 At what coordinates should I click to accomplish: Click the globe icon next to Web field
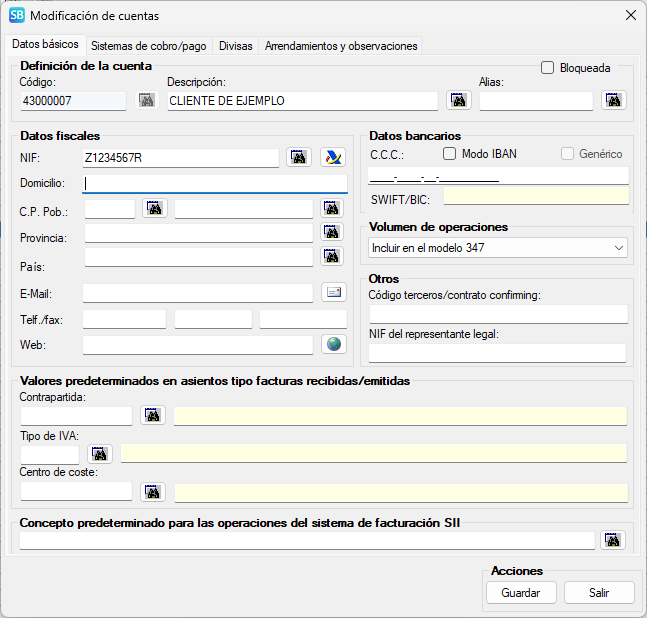pyautogui.click(x=333, y=344)
